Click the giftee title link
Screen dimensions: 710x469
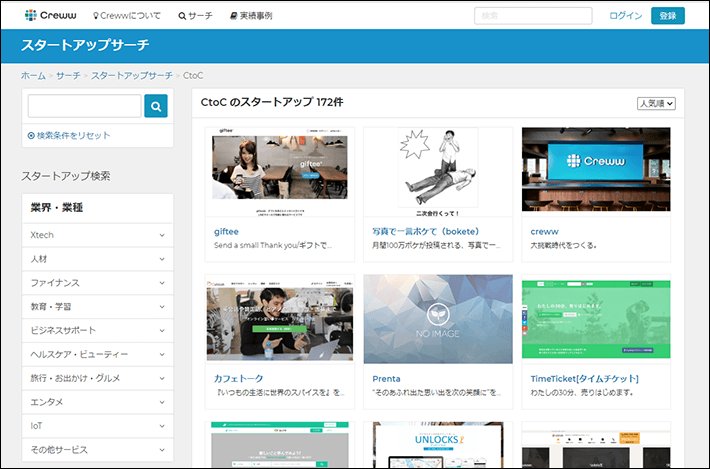[x=226, y=231]
